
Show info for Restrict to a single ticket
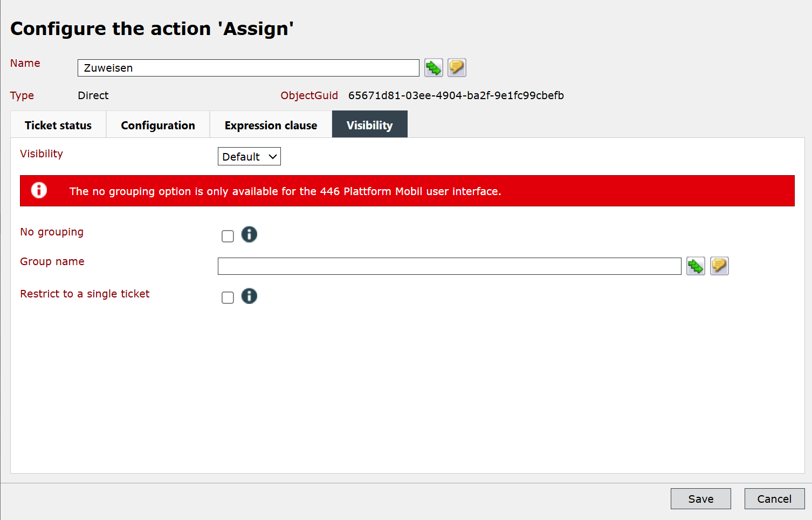[249, 296]
